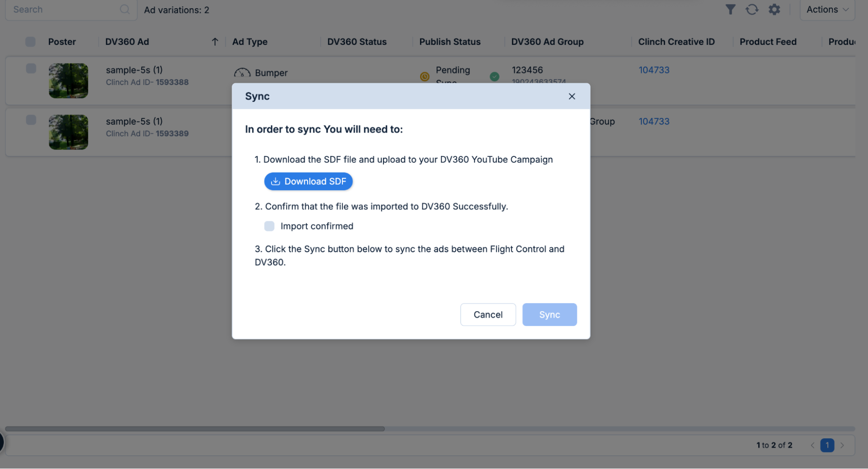The height and width of the screenshot is (469, 868).
Task: Click the green check icon next to 123456
Action: [x=494, y=76]
